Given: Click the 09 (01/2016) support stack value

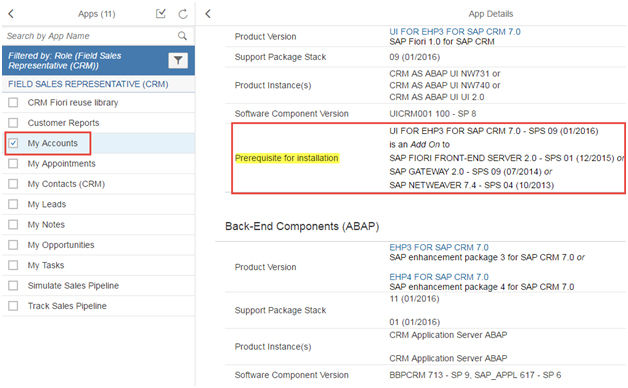Looking at the screenshot, I should (415, 57).
